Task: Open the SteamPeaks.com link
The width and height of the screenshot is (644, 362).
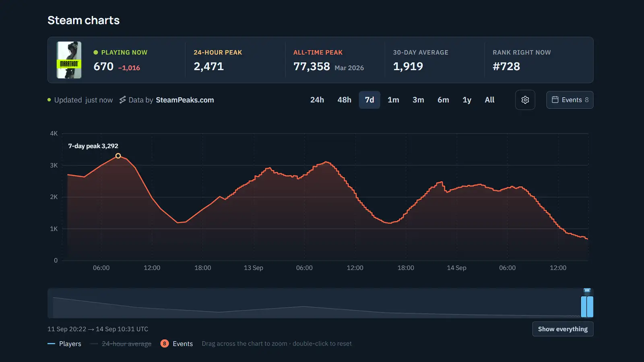Action: pyautogui.click(x=185, y=100)
